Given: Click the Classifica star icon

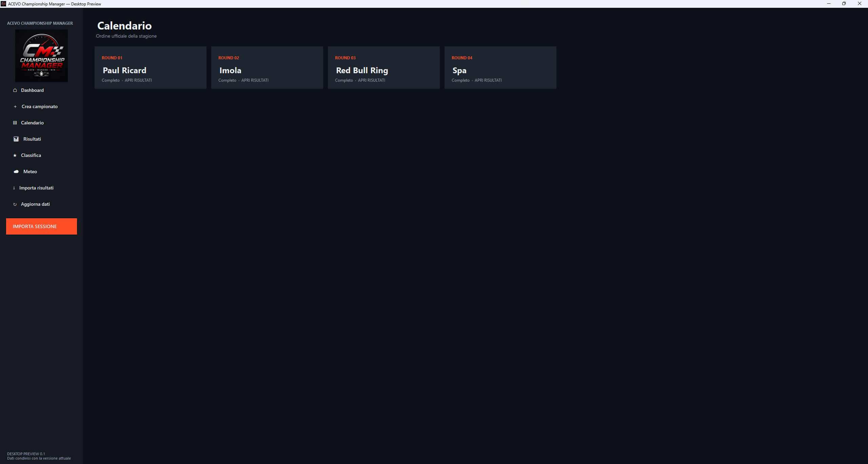Looking at the screenshot, I should (x=15, y=155).
